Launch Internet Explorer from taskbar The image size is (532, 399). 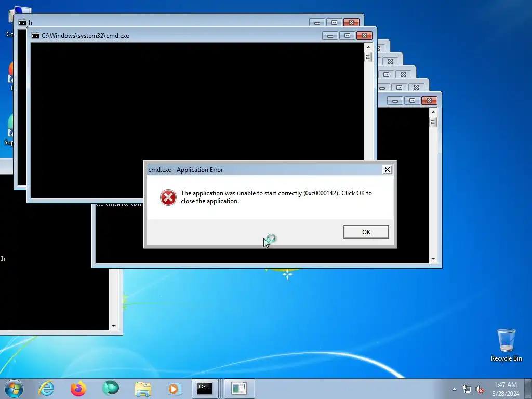tap(46, 389)
